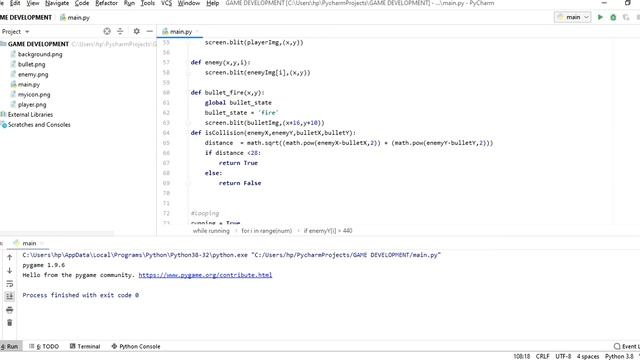The width and height of the screenshot is (640, 360).
Task: Open main.py in project tree
Action: point(29,84)
